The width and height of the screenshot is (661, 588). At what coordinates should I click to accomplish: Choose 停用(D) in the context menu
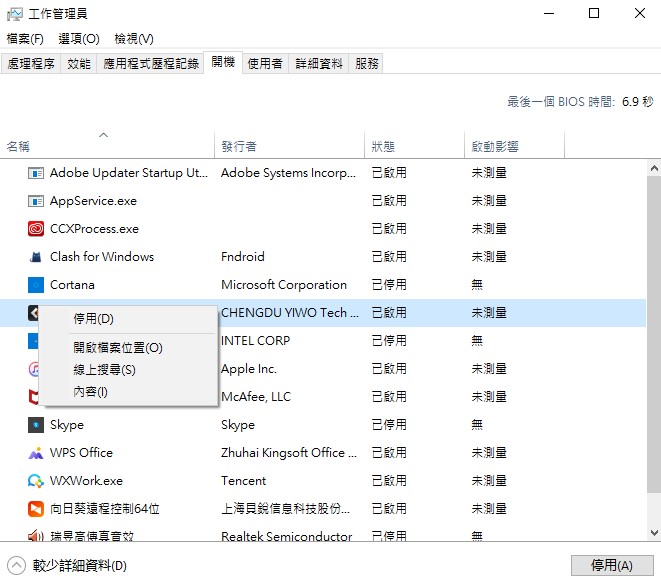click(129, 319)
